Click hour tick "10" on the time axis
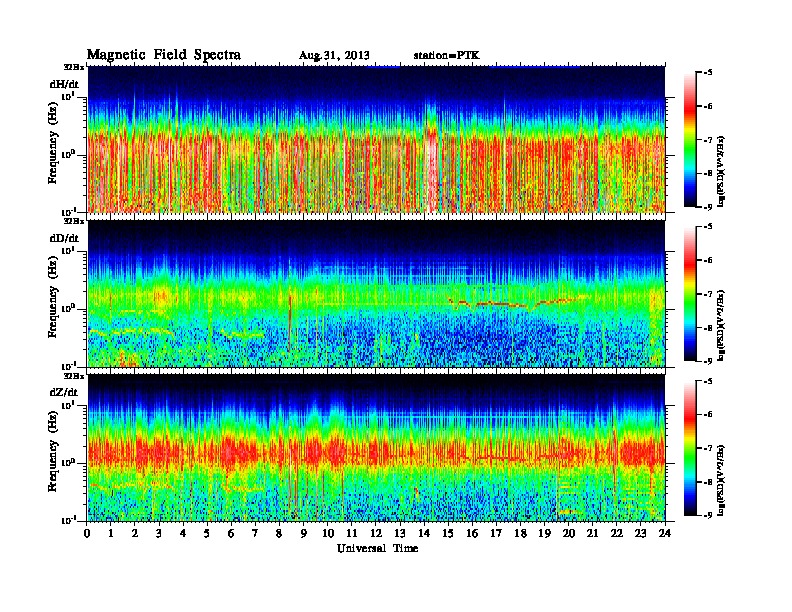 (x=328, y=533)
